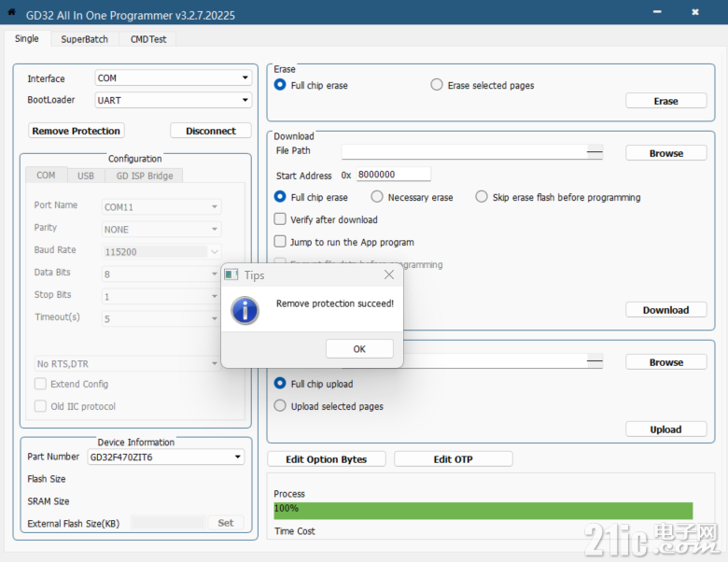Open the GD ISP Bridge tab
Viewport: 728px width, 563px height.
pos(145,176)
